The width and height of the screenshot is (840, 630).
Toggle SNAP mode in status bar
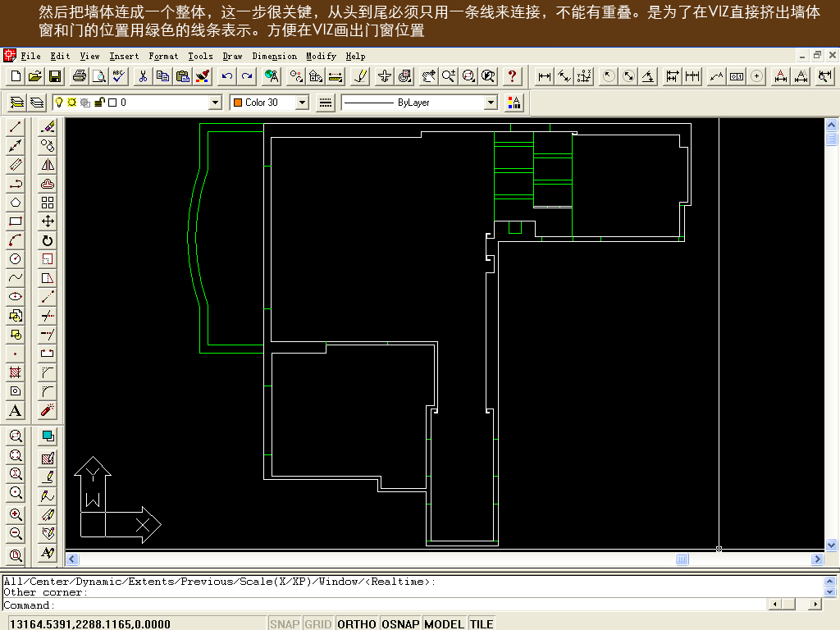tap(285, 624)
